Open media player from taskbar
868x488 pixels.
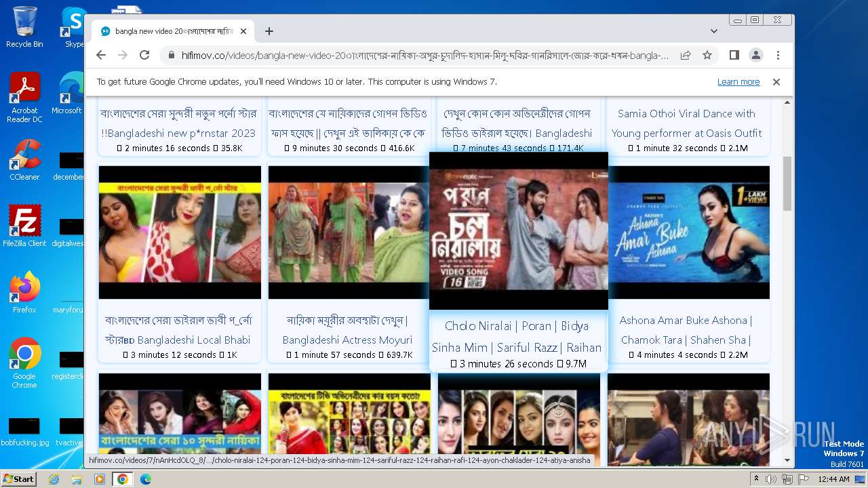coord(99,479)
